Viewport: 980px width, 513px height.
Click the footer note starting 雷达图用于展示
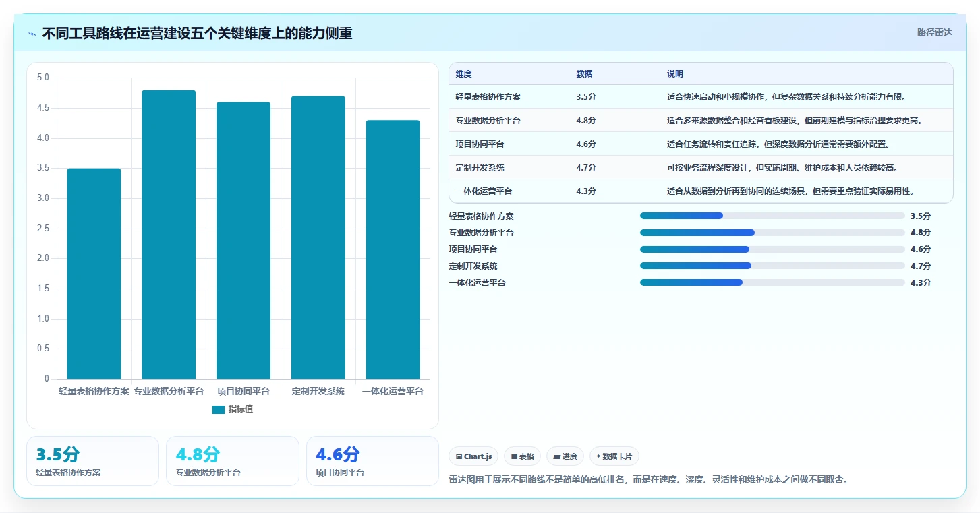tap(648, 480)
